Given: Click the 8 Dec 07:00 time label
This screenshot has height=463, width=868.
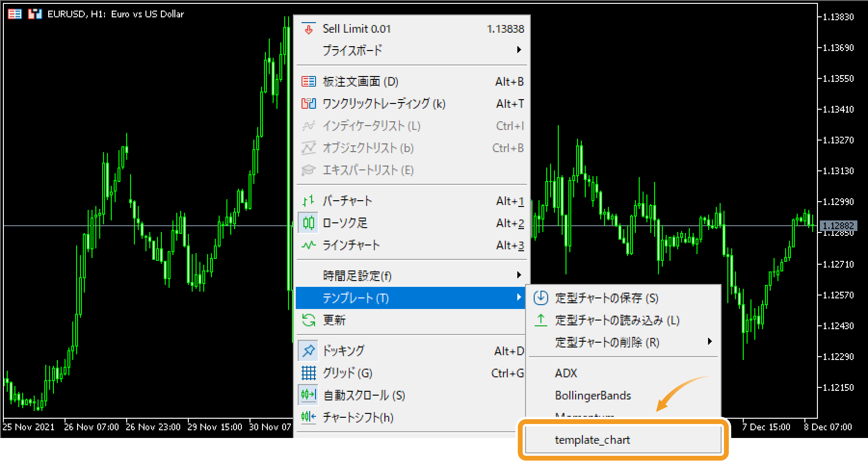Looking at the screenshot, I should 828,427.
